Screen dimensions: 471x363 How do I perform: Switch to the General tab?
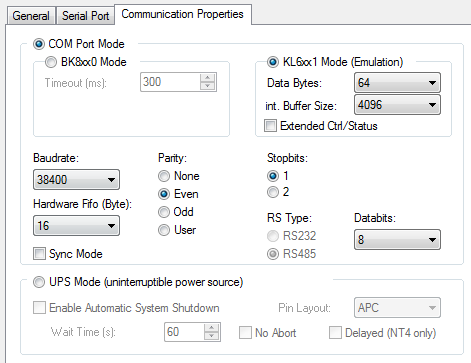click(x=31, y=16)
